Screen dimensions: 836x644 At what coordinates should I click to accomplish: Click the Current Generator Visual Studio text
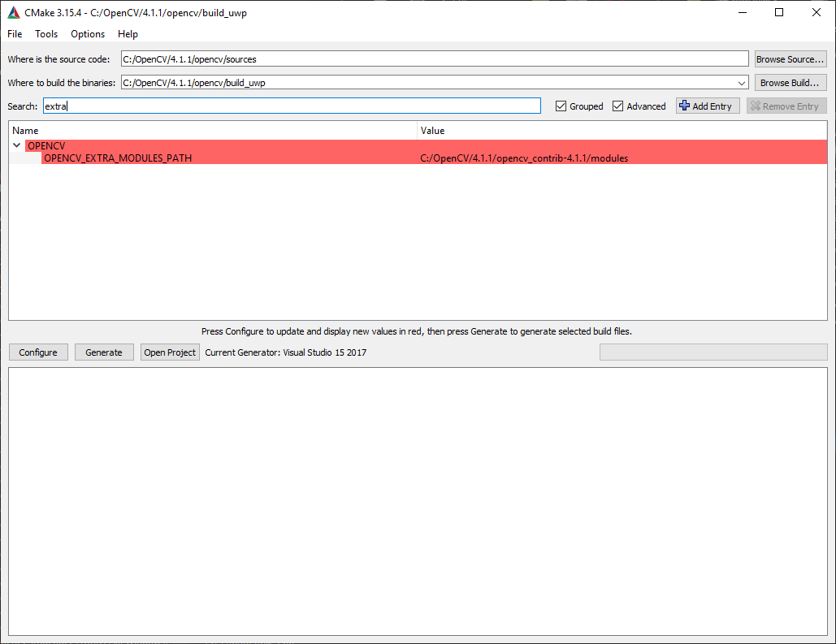coord(286,352)
